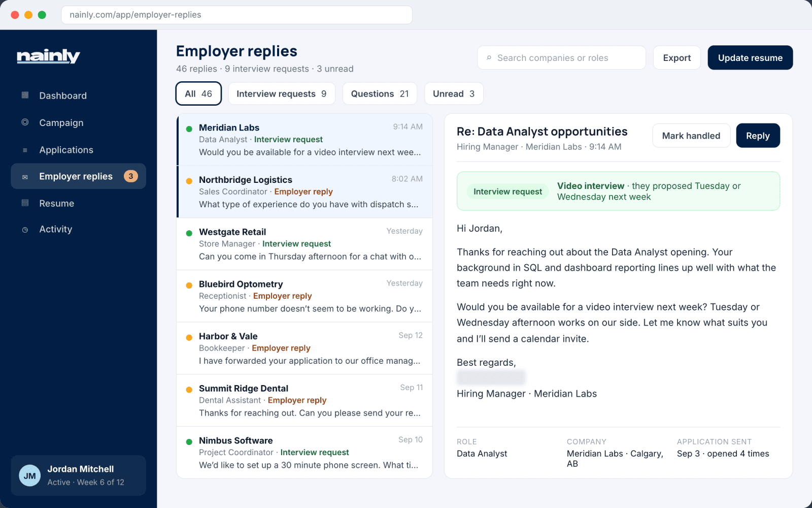Open the Nimbus Software reply
The image size is (812, 508).
(x=304, y=453)
